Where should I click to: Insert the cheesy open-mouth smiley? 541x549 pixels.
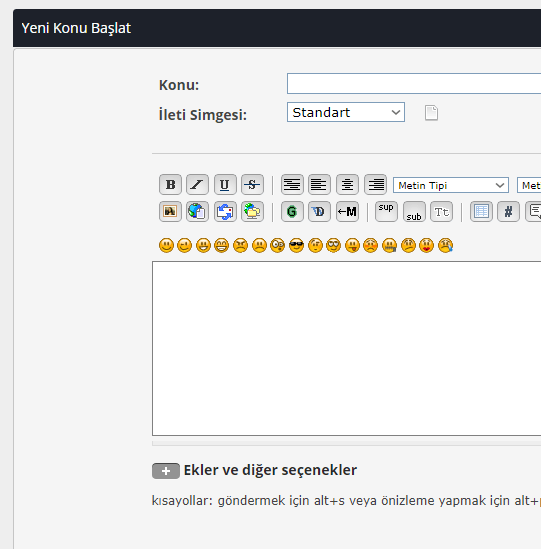tap(203, 245)
